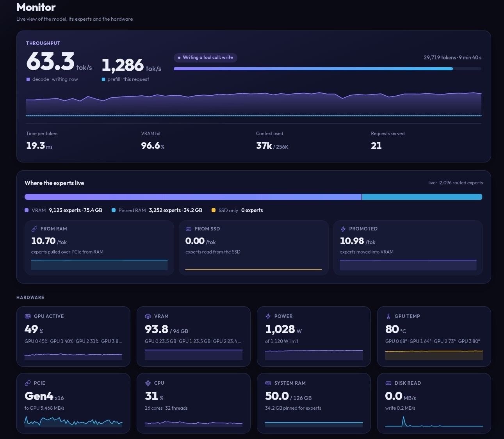Click the '1,028 W' power reading
The width and height of the screenshot is (504, 439).
283,329
